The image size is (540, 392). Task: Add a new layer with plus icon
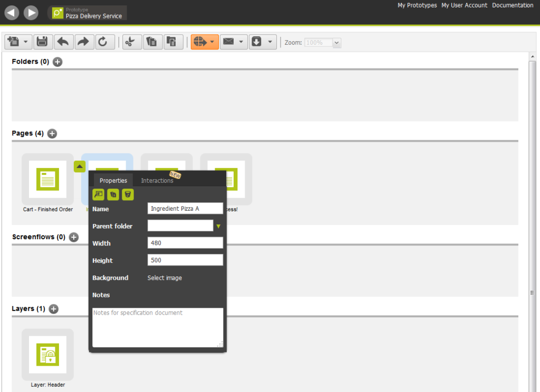point(53,309)
